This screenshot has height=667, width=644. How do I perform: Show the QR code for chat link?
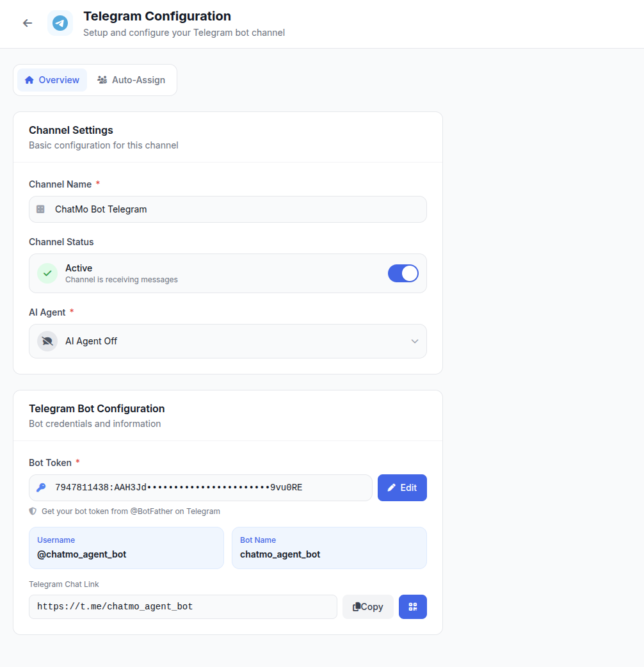(x=413, y=607)
